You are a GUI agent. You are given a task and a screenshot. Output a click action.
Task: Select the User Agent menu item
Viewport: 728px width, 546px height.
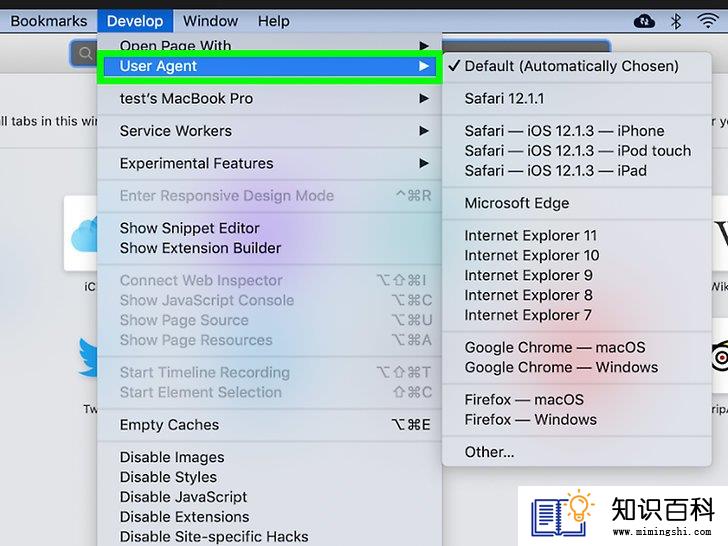click(x=269, y=66)
